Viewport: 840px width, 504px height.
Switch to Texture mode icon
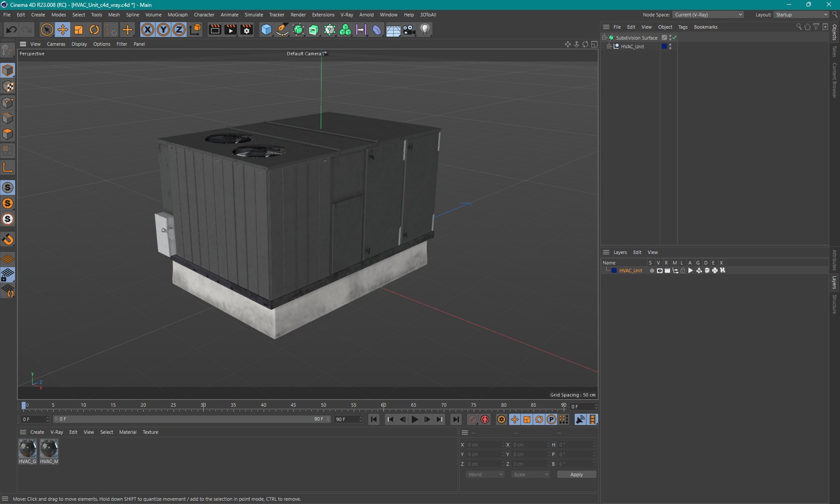[x=8, y=86]
